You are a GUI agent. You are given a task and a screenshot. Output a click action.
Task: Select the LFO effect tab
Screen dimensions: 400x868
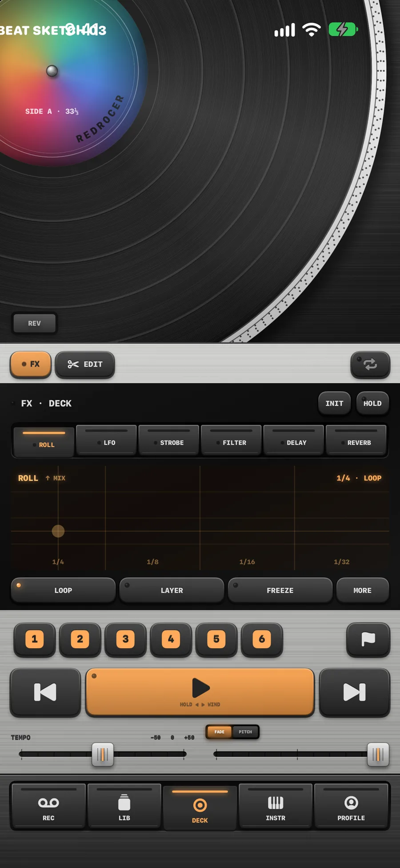coord(106,440)
